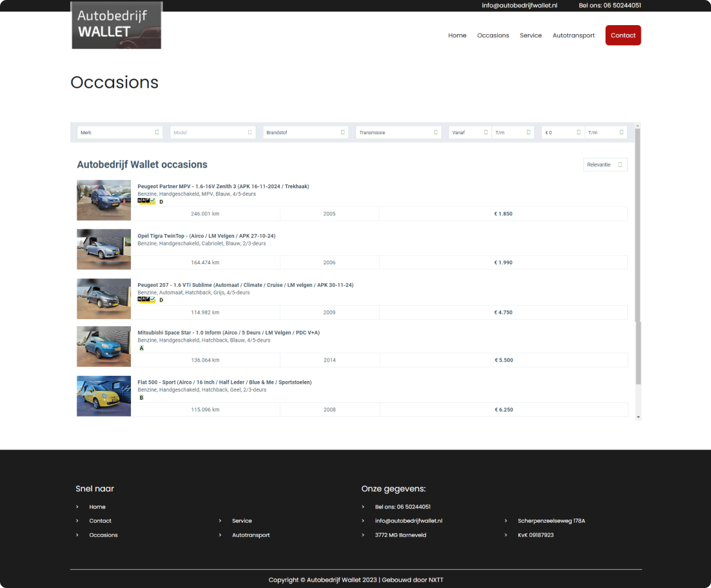Click year 2014 of Mitsubishi
711x588 pixels.
click(x=329, y=360)
